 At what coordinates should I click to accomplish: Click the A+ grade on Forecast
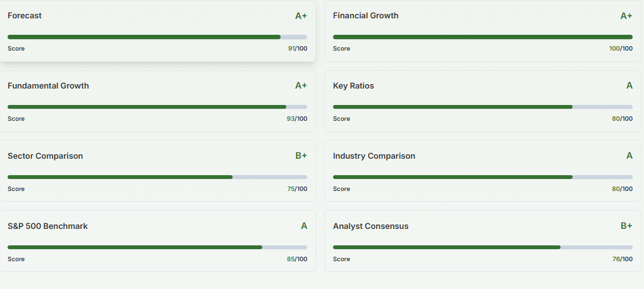[301, 16]
